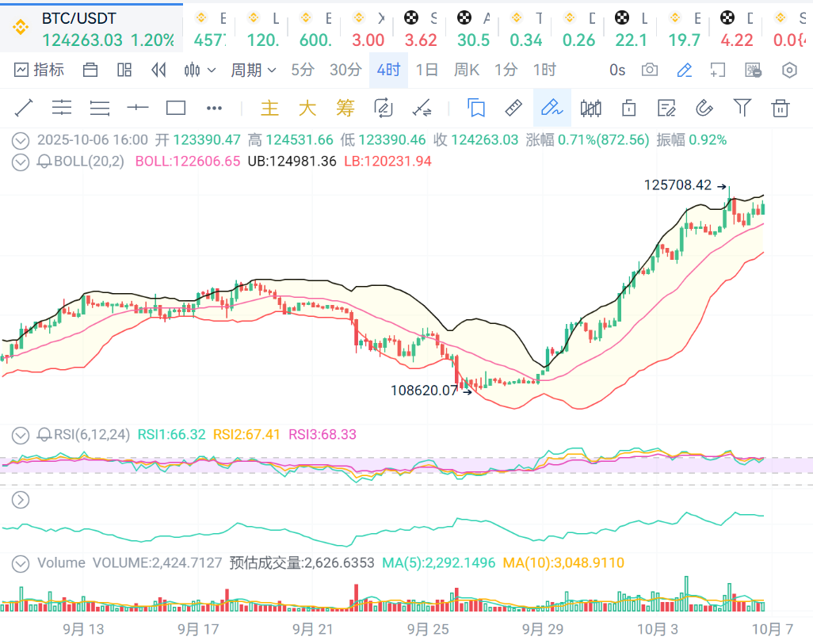Open the 周期 period dropdown

click(254, 70)
